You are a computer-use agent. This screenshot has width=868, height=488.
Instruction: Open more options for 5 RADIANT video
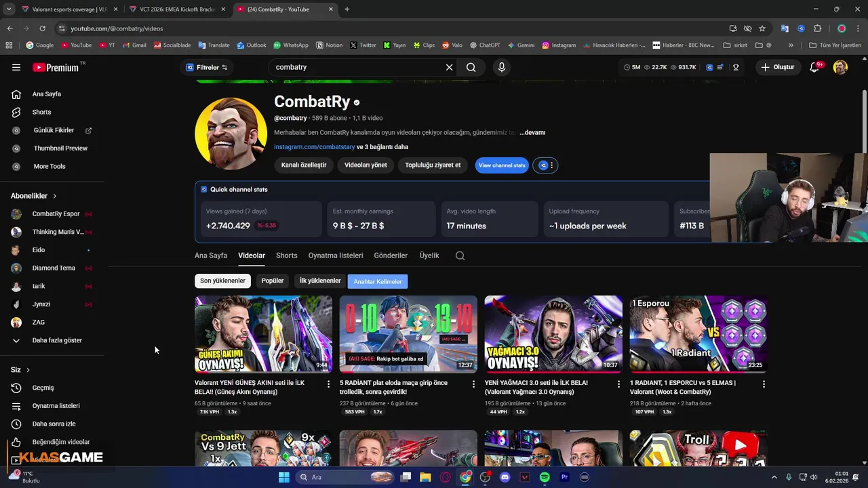coord(473,384)
